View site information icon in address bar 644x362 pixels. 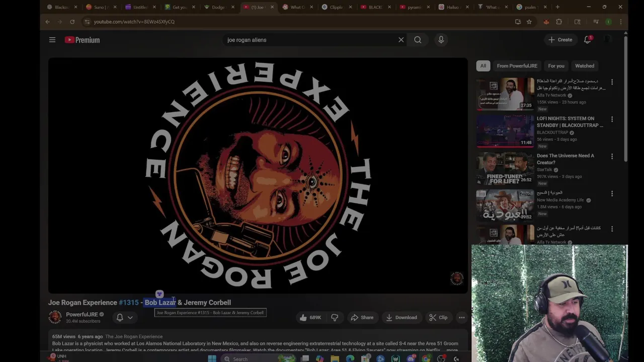(87, 22)
